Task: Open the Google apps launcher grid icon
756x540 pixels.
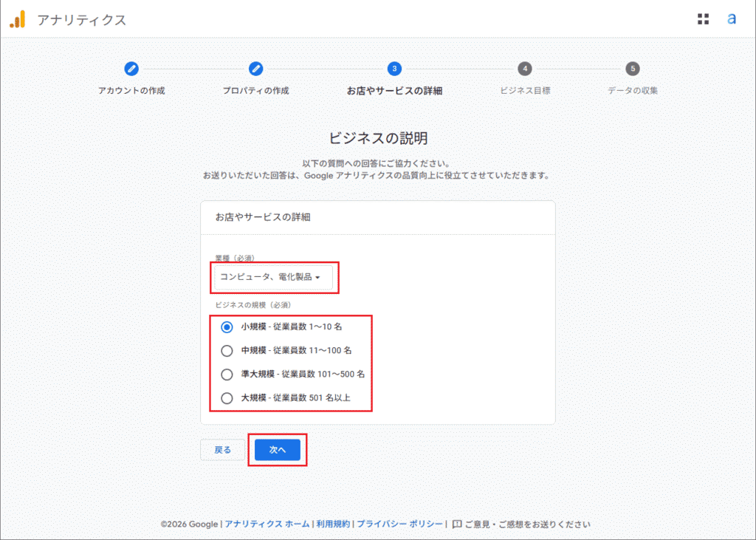Action: [x=704, y=19]
